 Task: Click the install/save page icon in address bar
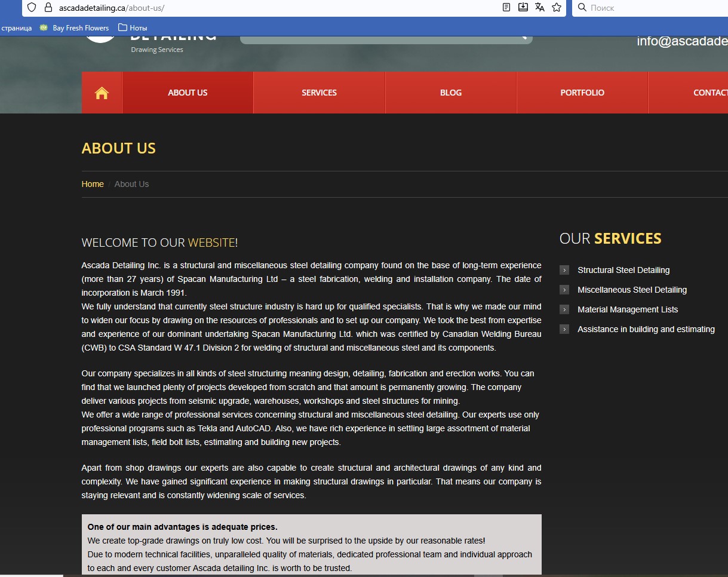(x=523, y=8)
